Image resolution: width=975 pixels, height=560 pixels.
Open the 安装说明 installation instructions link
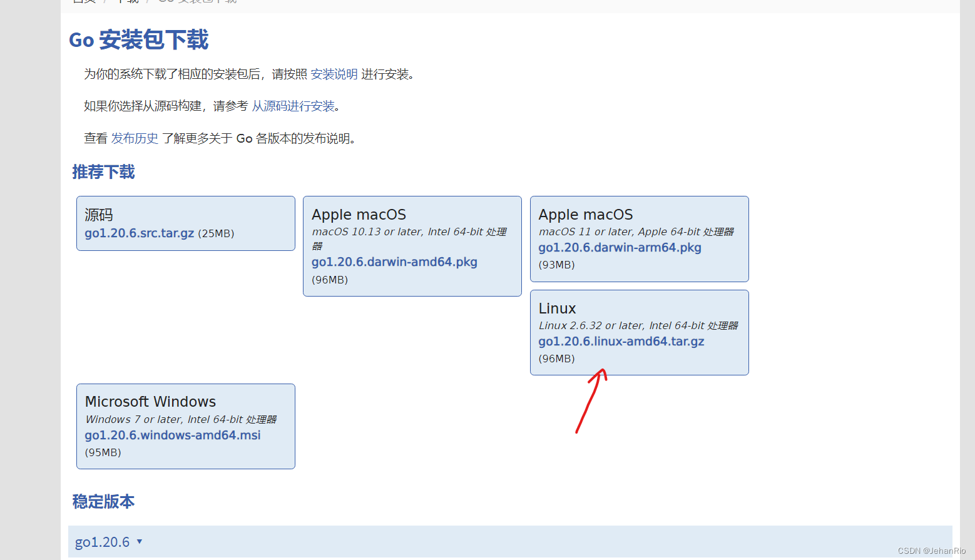(x=332, y=74)
